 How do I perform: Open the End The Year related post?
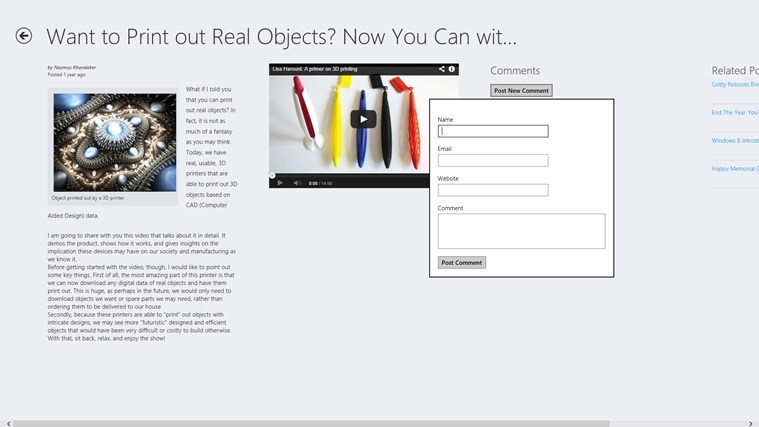pyautogui.click(x=735, y=113)
